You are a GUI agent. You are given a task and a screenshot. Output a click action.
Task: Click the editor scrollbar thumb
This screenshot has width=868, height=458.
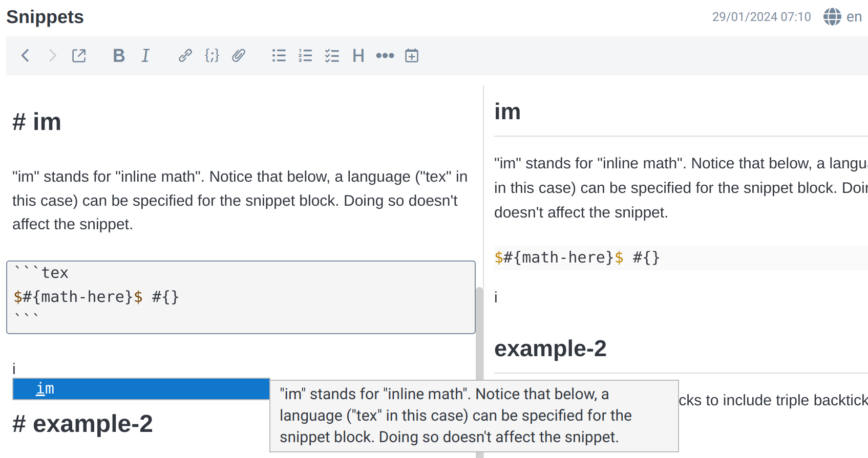pyautogui.click(x=479, y=372)
